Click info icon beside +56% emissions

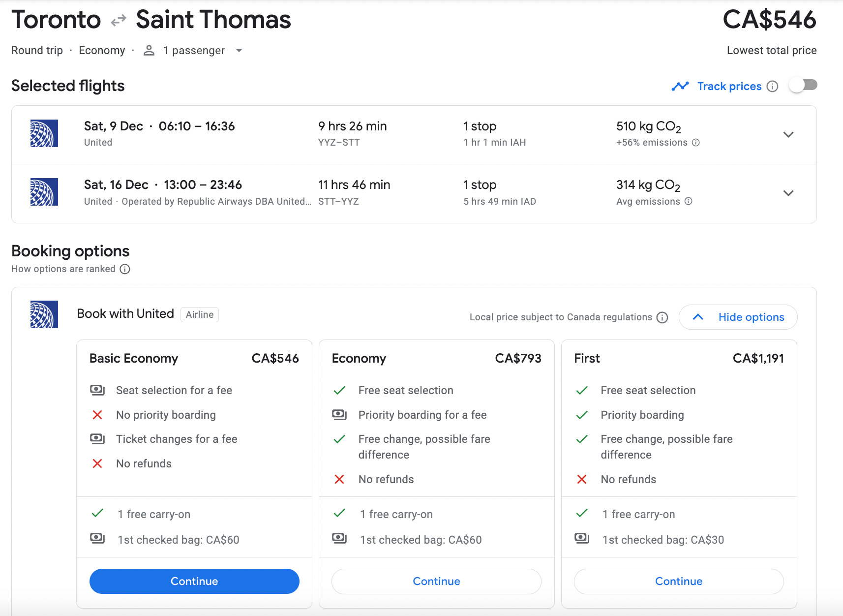[696, 143]
